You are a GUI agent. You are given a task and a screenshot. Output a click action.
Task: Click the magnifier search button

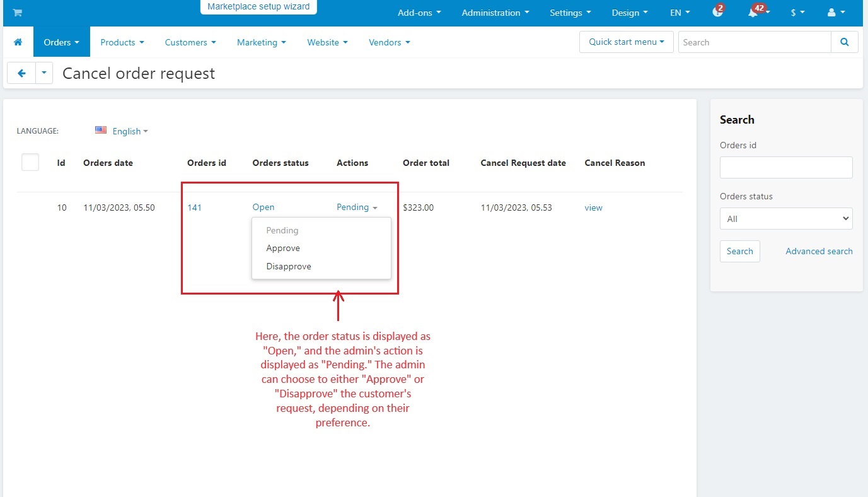click(x=845, y=42)
